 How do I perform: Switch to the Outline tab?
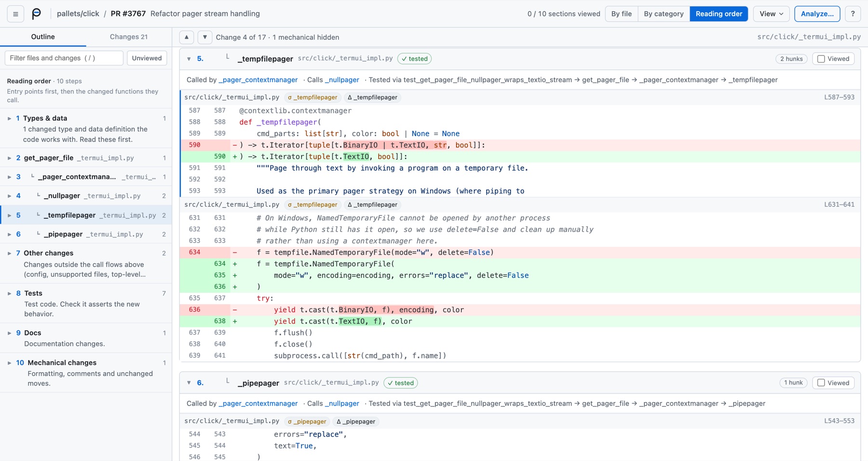coord(43,37)
